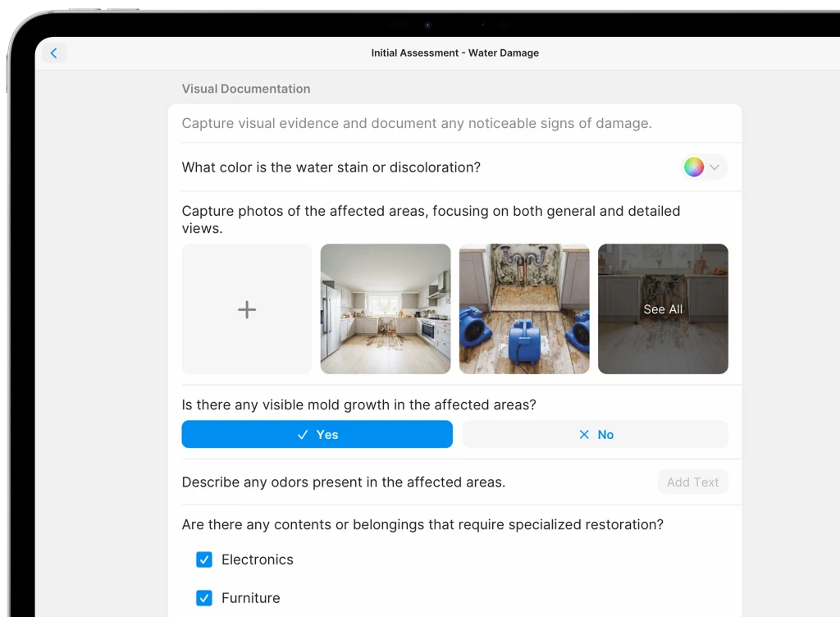Uncheck the Furniture checkbox
Image resolution: width=840 pixels, height=617 pixels.
tap(204, 597)
